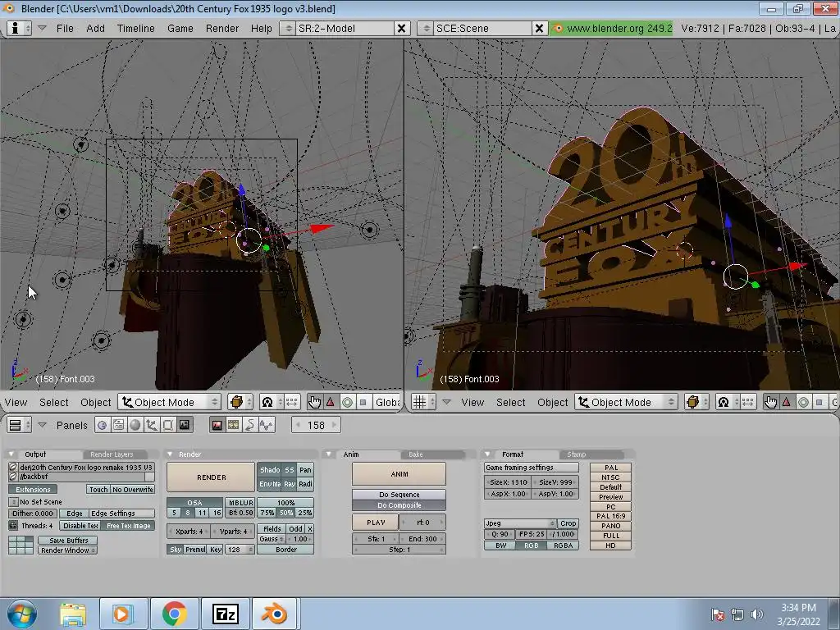Click the Save Buffers button

(x=67, y=541)
